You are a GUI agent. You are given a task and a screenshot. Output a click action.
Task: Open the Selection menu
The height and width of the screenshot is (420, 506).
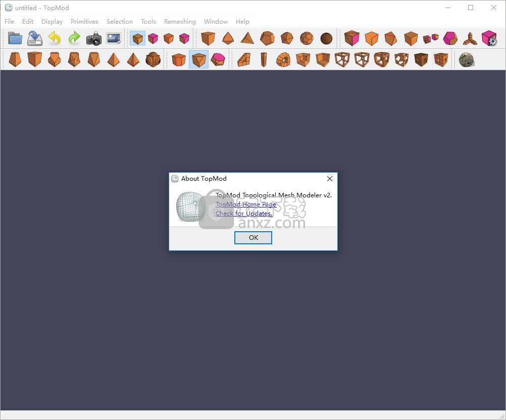pos(120,22)
